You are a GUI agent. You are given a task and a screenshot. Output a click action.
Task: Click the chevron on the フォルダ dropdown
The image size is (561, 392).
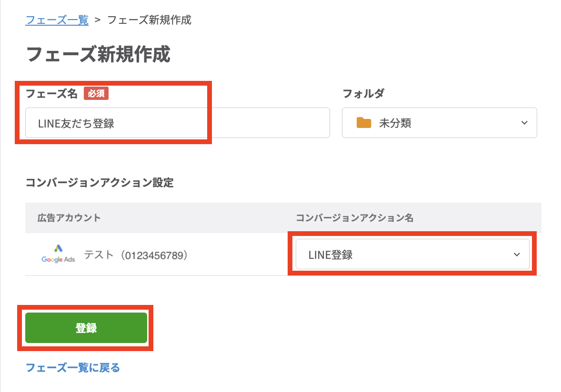click(x=524, y=123)
